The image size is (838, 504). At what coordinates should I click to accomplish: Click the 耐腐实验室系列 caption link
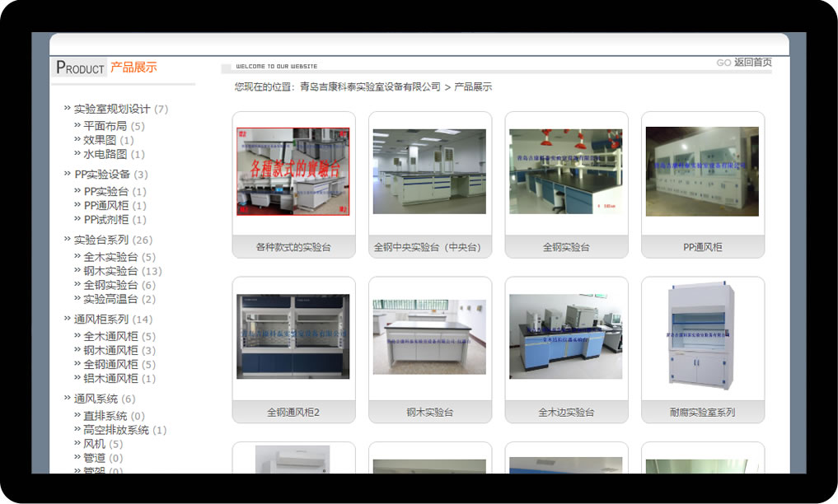point(702,412)
